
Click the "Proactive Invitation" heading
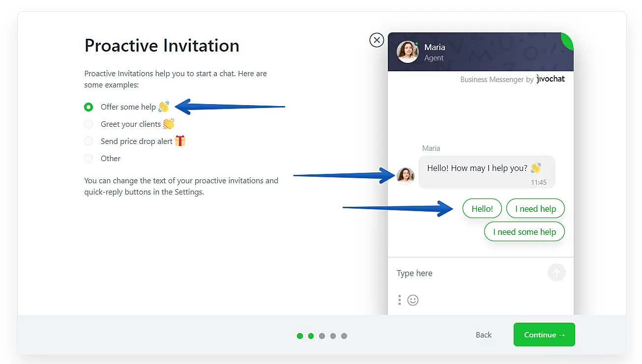coord(162,46)
